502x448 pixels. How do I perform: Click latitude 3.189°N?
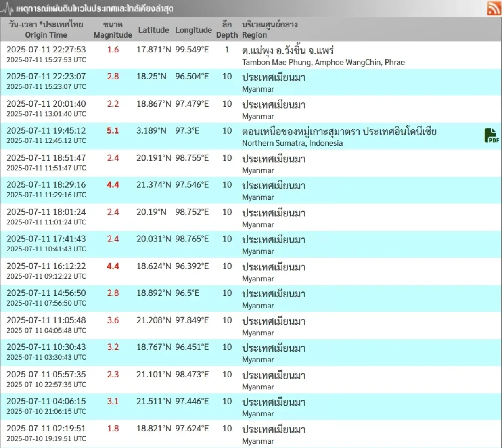click(151, 131)
